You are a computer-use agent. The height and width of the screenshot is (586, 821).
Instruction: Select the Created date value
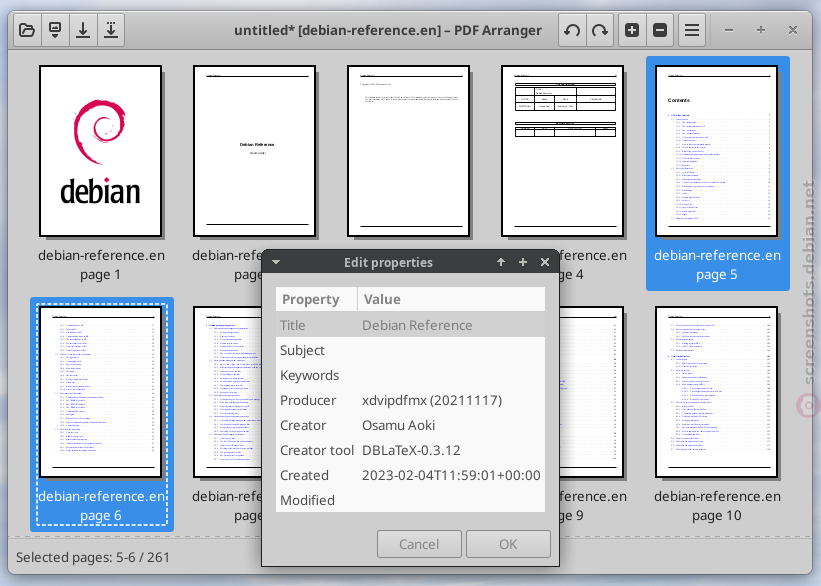pyautogui.click(x=451, y=476)
